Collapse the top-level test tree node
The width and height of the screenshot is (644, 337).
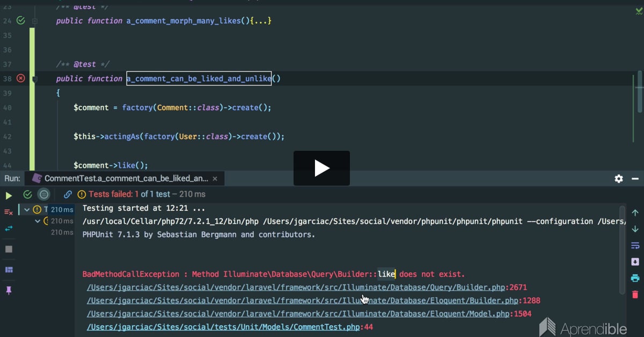click(27, 209)
